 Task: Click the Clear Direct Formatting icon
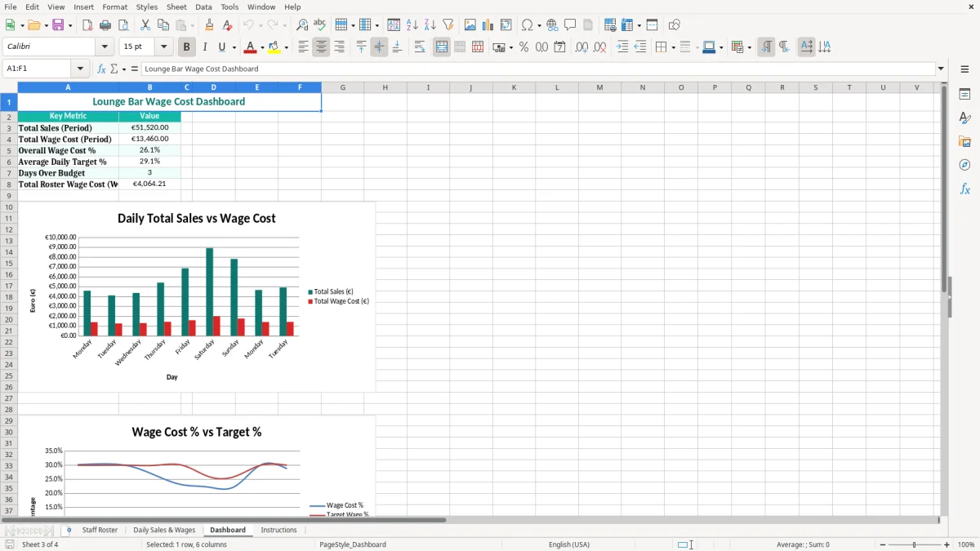pos(228,25)
